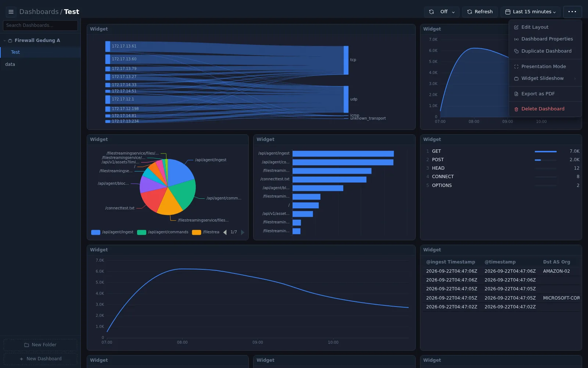Click the Dashboard Properties icon
Screen dimensions: 588x368
point(516,39)
